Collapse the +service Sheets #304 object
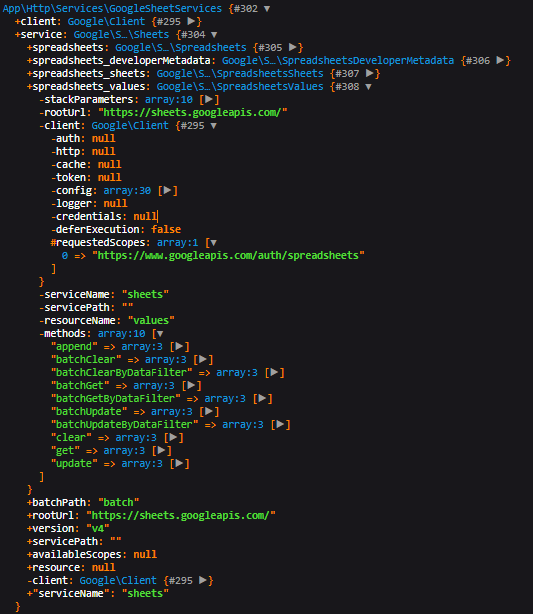This screenshot has width=533, height=614. (x=214, y=35)
